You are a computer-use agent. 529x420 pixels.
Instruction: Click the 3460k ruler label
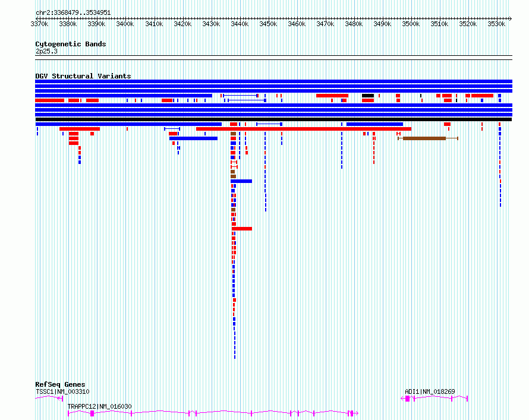[297, 24]
